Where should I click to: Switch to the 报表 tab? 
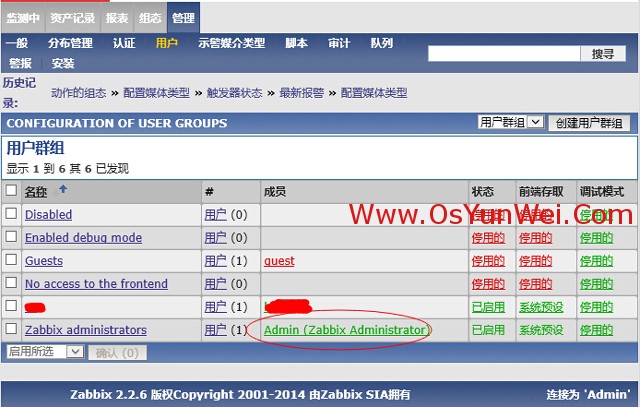[117, 18]
